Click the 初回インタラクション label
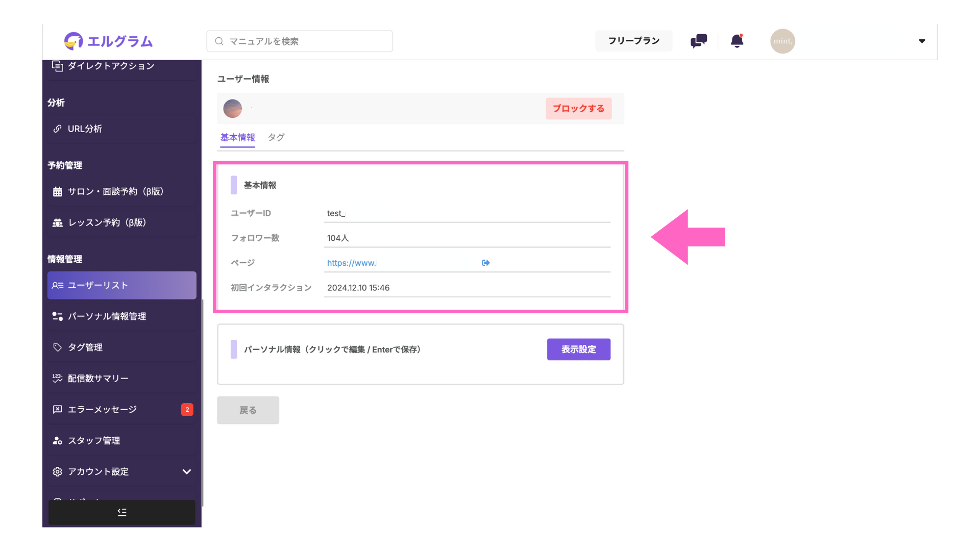The height and width of the screenshot is (551, 980). pos(271,288)
